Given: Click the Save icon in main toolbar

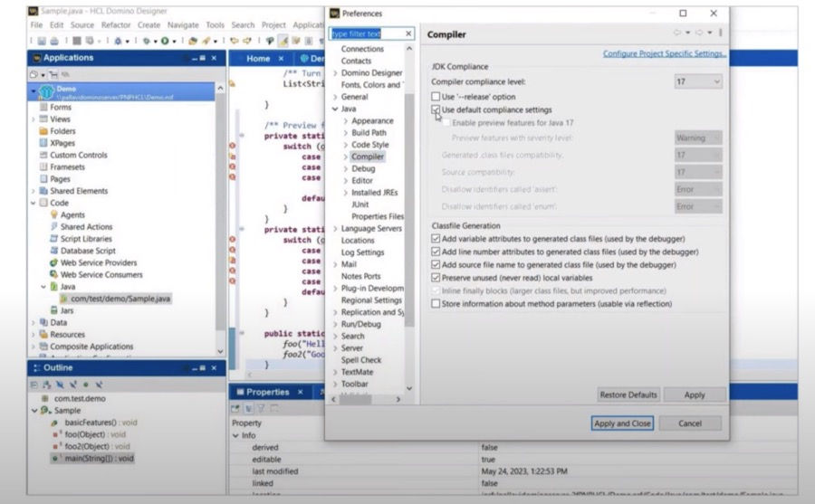Looking at the screenshot, I should click(42, 41).
